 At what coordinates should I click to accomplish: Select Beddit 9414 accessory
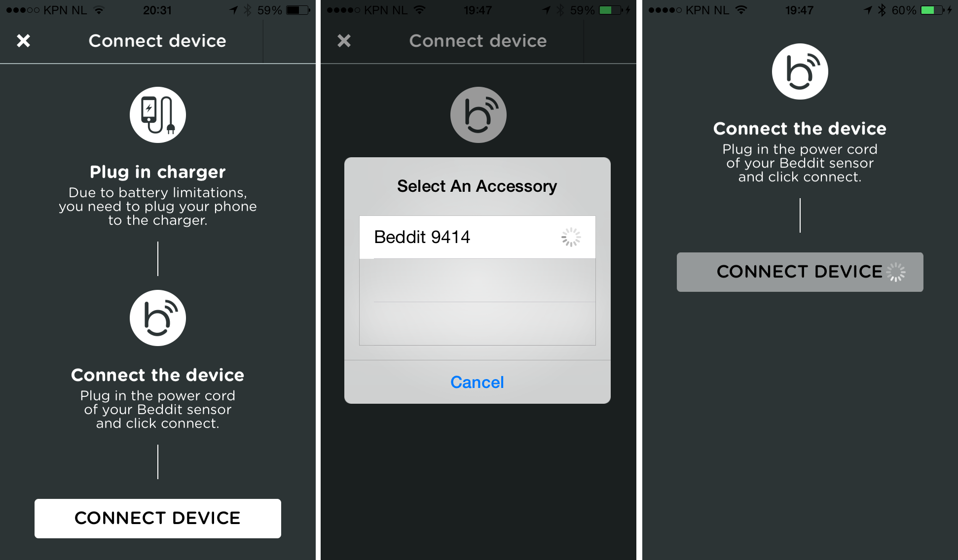[x=478, y=237]
